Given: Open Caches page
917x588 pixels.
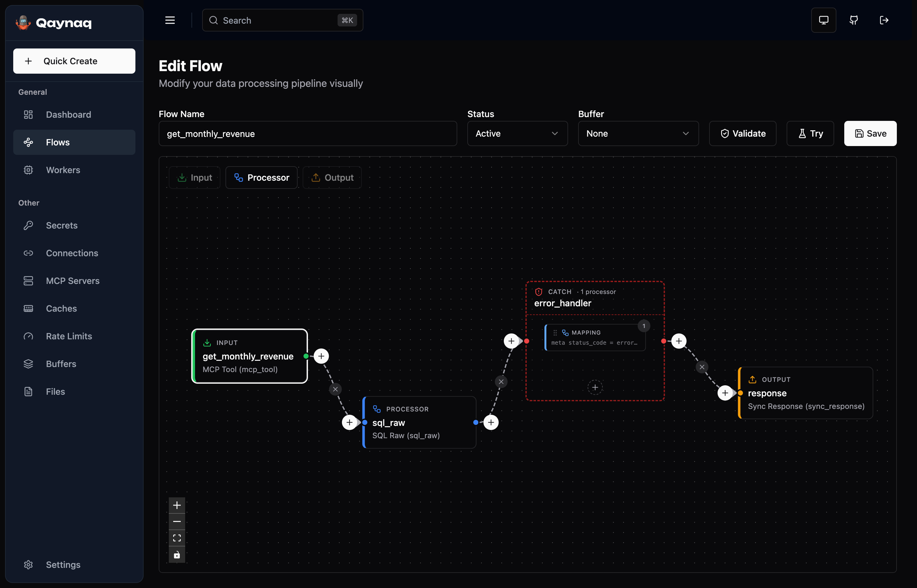Looking at the screenshot, I should click(75, 308).
